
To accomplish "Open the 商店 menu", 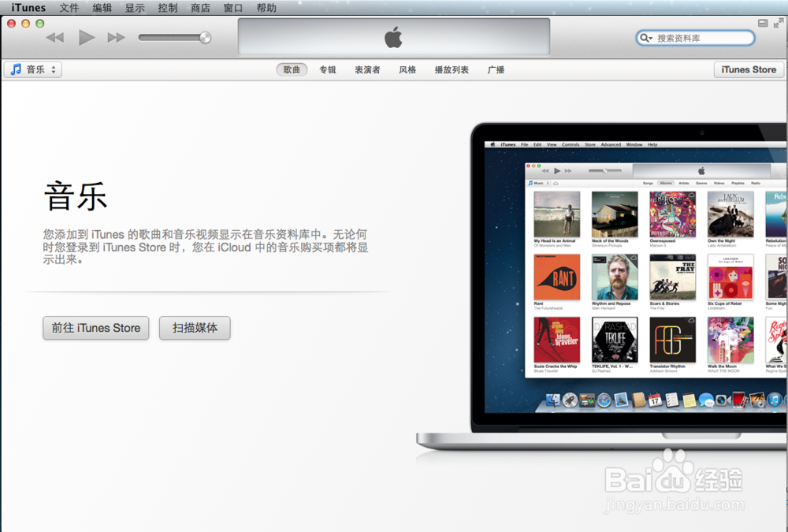I will click(x=200, y=8).
